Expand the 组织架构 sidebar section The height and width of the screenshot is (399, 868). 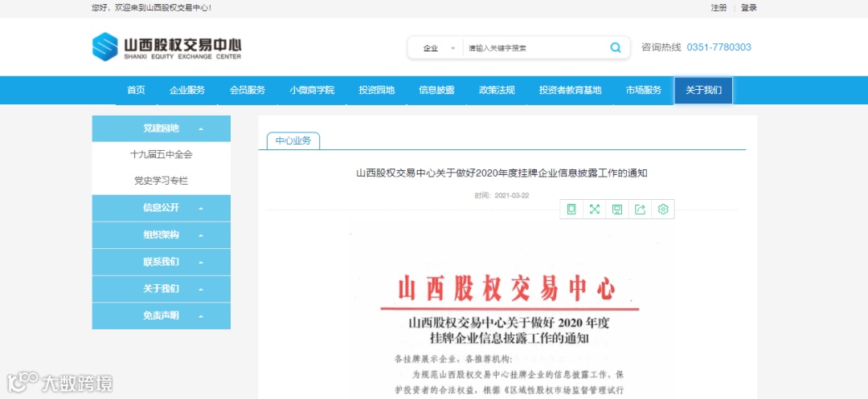(x=161, y=235)
